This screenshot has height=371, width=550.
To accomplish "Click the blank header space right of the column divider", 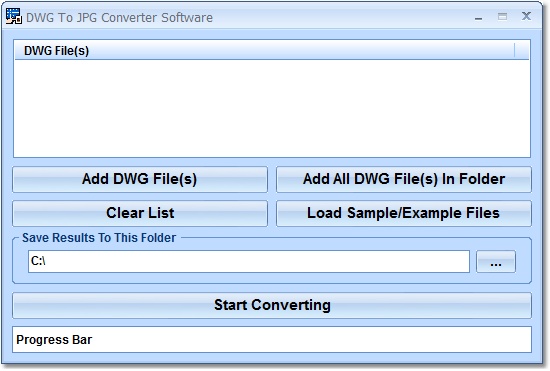I will pos(522,50).
